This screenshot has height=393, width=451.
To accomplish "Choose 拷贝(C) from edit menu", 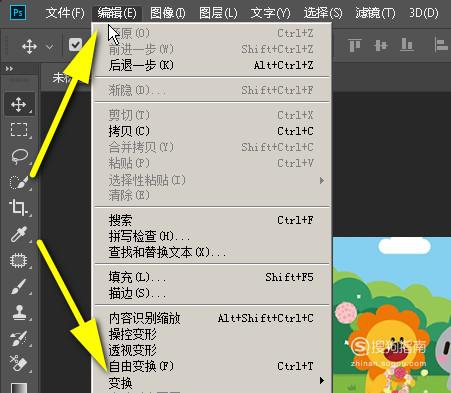I will pyautogui.click(x=212, y=131).
